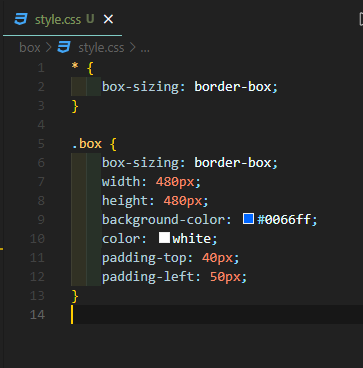This screenshot has width=363, height=368.
Task: Close the style.css tab
Action: tap(108, 19)
